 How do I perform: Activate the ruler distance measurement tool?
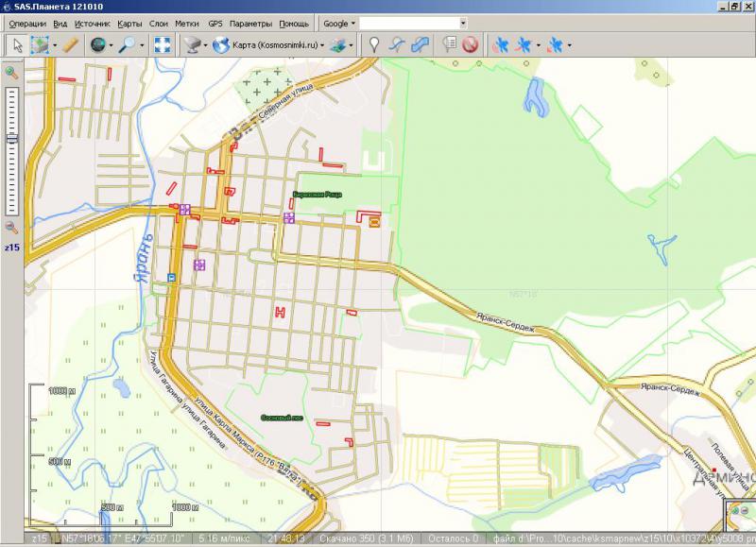coord(71,43)
